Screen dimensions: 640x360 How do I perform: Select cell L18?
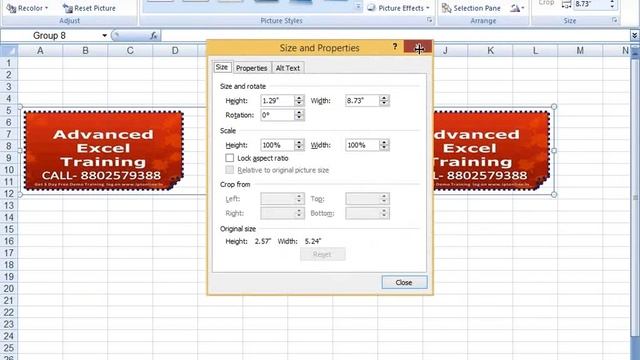535,265
